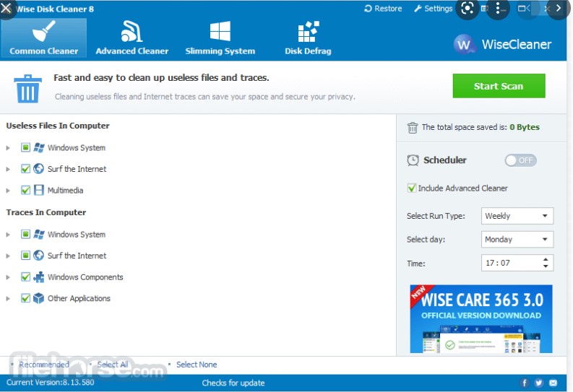Increase time with the up stepper arrow
The width and height of the screenshot is (573, 392).
546,259
